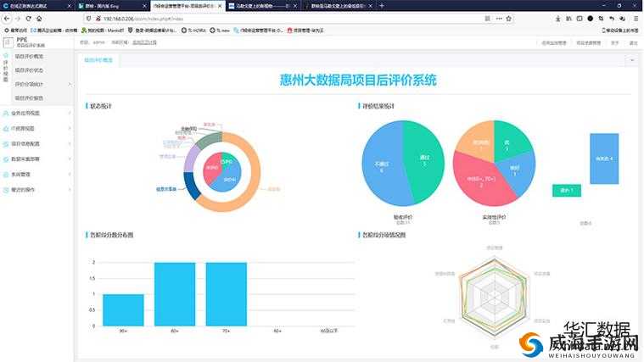Expand the 项目信息配置 menu chevron

tap(70, 143)
